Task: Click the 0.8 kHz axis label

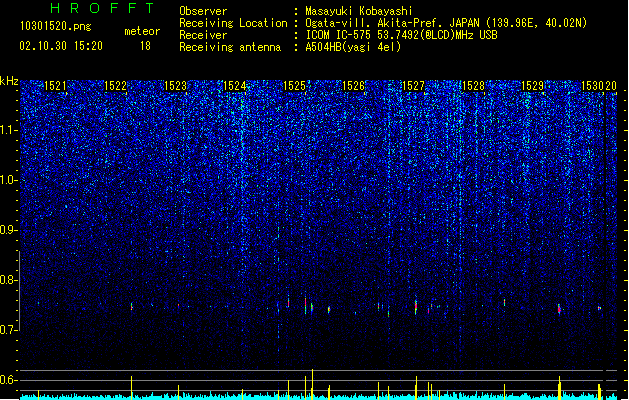Action: (8, 280)
